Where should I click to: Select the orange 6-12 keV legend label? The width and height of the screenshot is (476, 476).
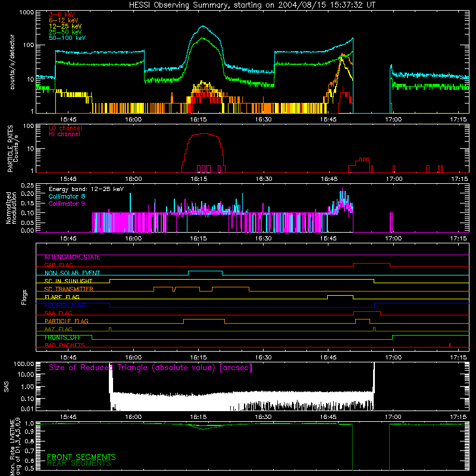[64, 20]
